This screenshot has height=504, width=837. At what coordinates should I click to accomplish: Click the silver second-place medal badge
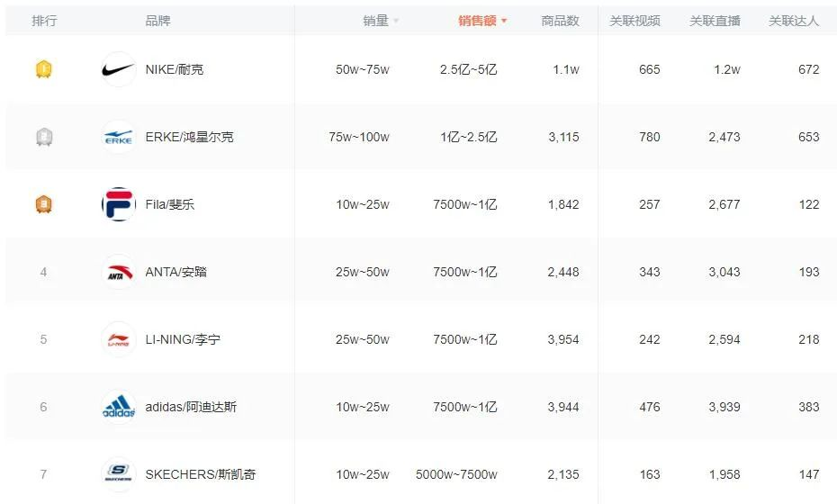[x=44, y=137]
